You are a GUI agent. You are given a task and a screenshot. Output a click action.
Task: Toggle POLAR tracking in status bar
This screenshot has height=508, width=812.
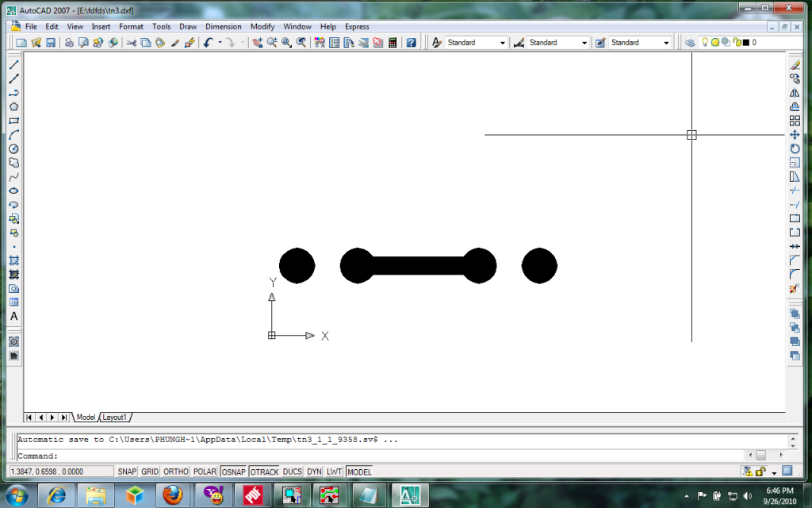click(x=205, y=471)
